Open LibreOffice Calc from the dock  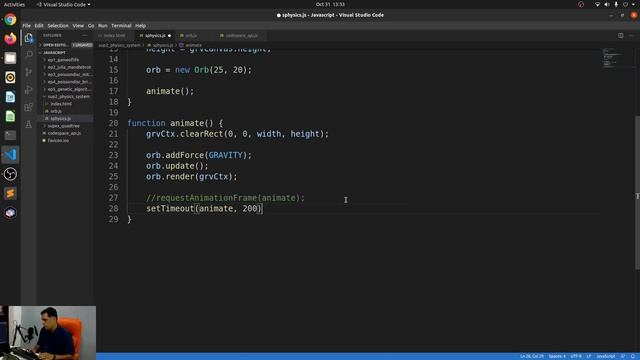click(x=10, y=116)
